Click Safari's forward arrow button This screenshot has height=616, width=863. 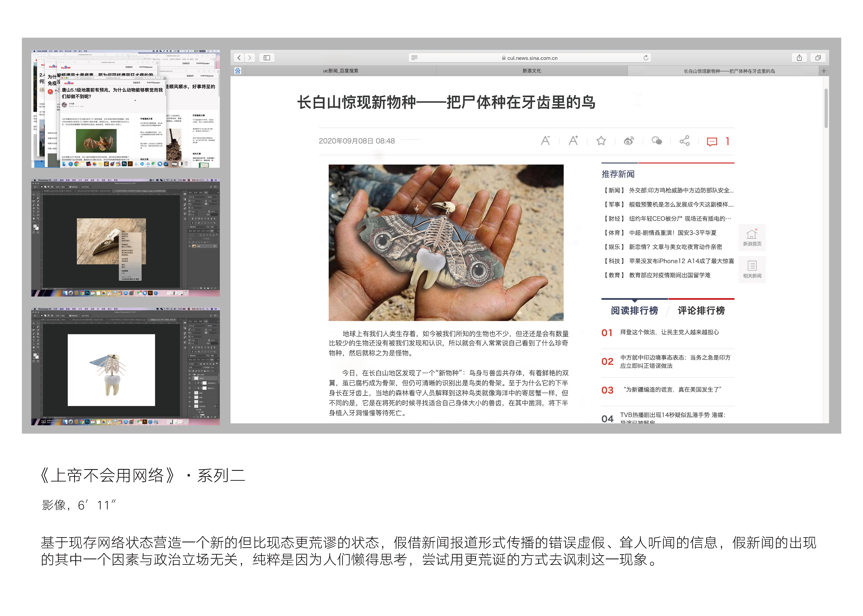point(250,58)
